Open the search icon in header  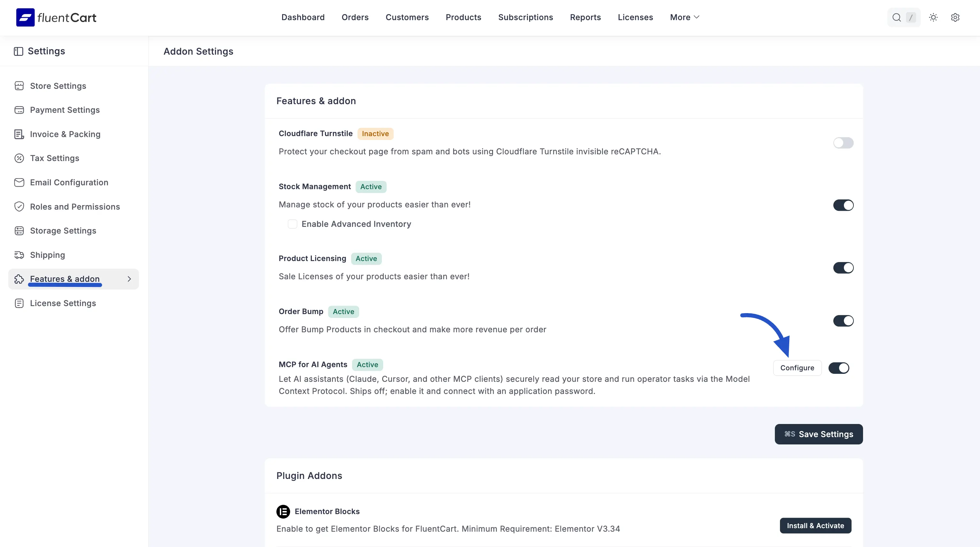click(x=896, y=18)
